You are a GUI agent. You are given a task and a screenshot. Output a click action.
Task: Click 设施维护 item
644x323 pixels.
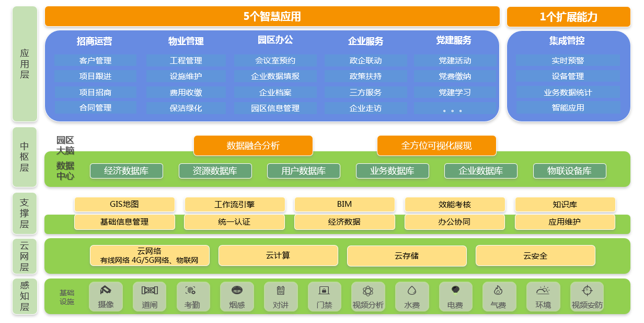(186, 76)
